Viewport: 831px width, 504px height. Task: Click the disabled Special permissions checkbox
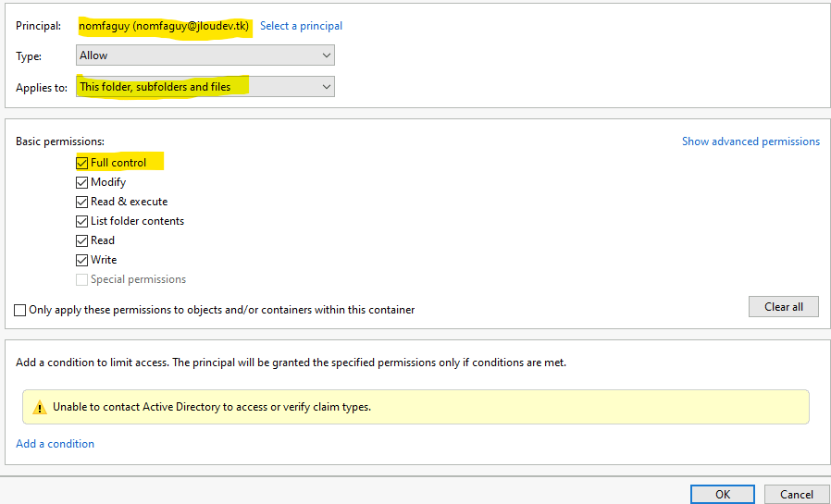click(81, 279)
